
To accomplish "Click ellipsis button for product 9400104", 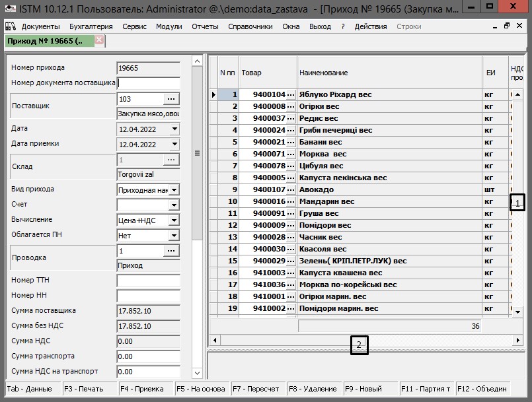I will (291, 94).
